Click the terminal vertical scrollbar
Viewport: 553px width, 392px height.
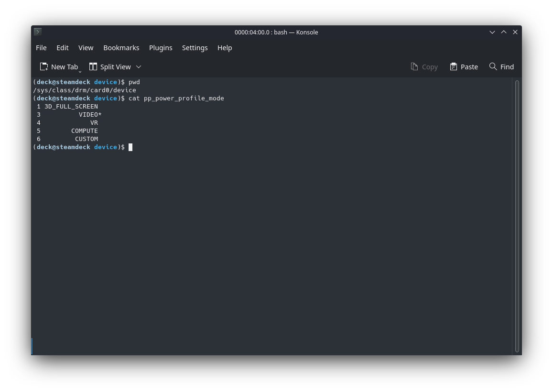click(517, 216)
